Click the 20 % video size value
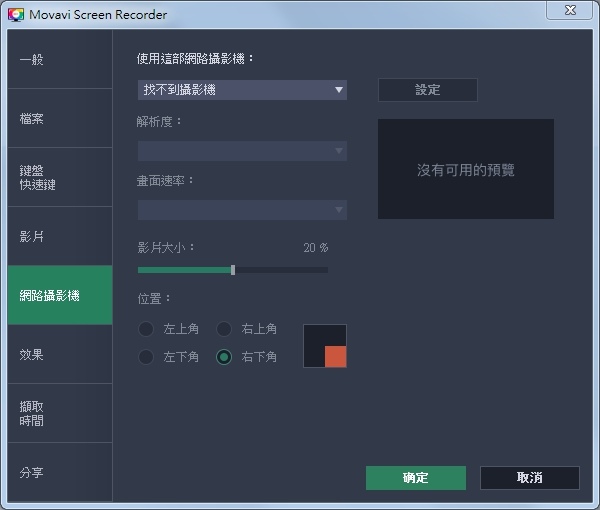 point(316,248)
